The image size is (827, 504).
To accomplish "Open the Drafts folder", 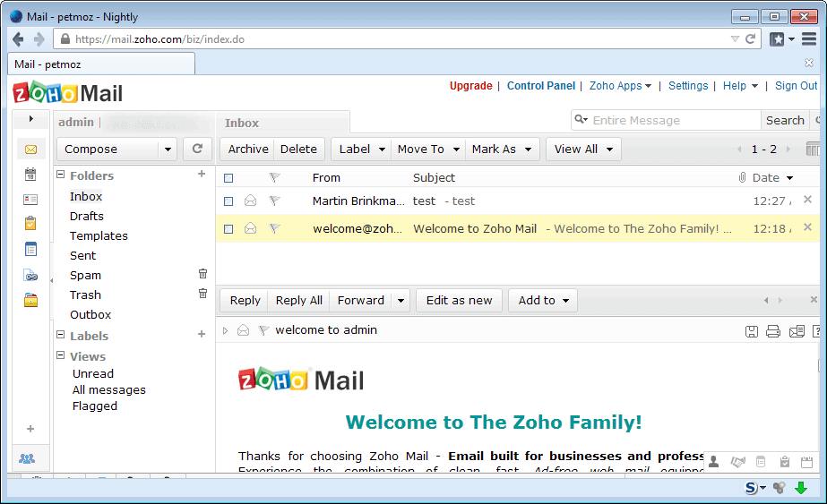I will click(x=87, y=216).
